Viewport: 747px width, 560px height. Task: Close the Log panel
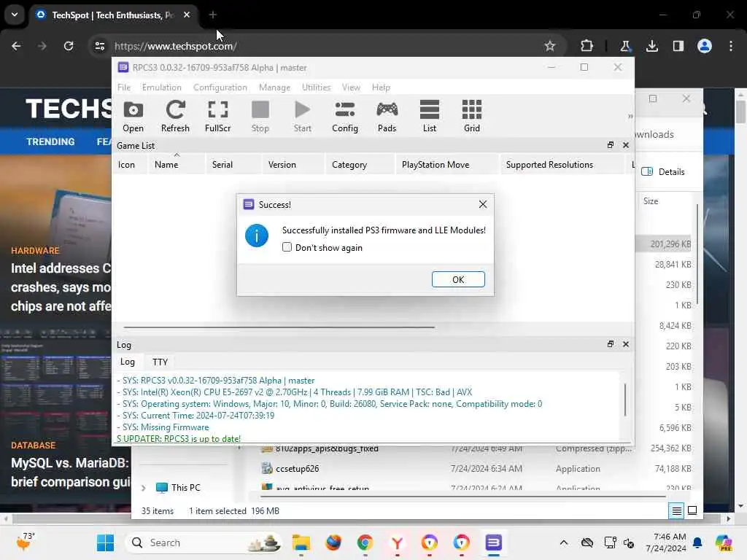pyautogui.click(x=625, y=344)
